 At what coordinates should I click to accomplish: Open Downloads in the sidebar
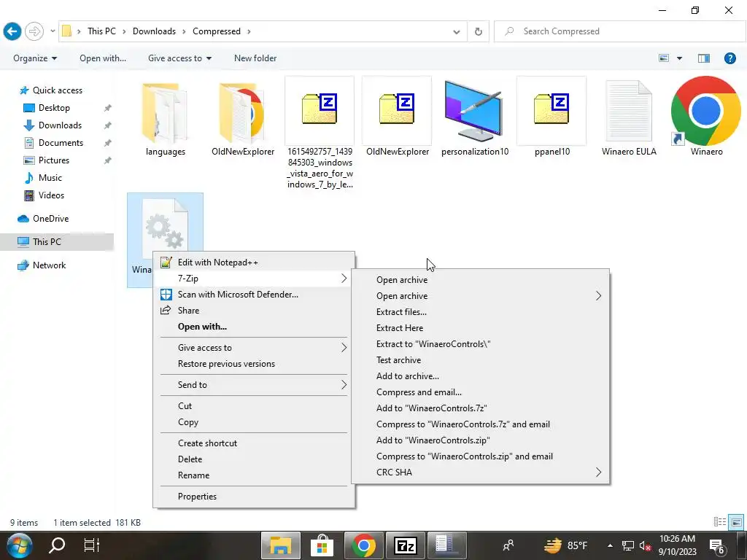coord(53,125)
